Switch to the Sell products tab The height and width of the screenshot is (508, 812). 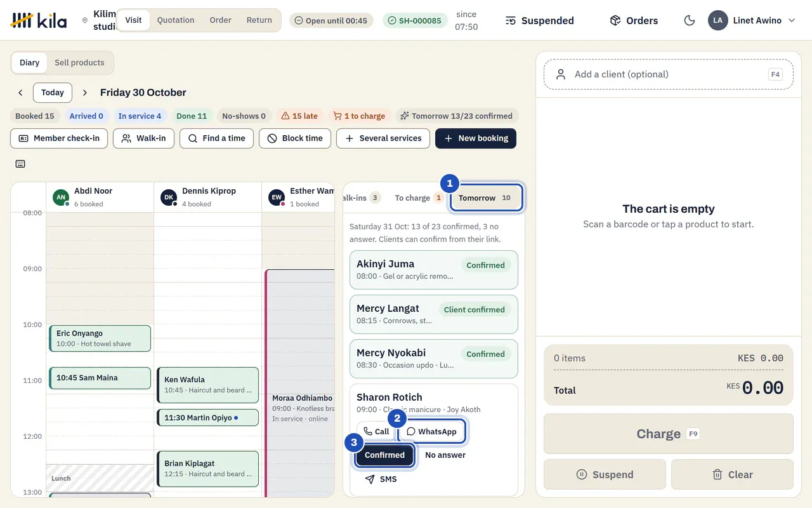click(79, 63)
